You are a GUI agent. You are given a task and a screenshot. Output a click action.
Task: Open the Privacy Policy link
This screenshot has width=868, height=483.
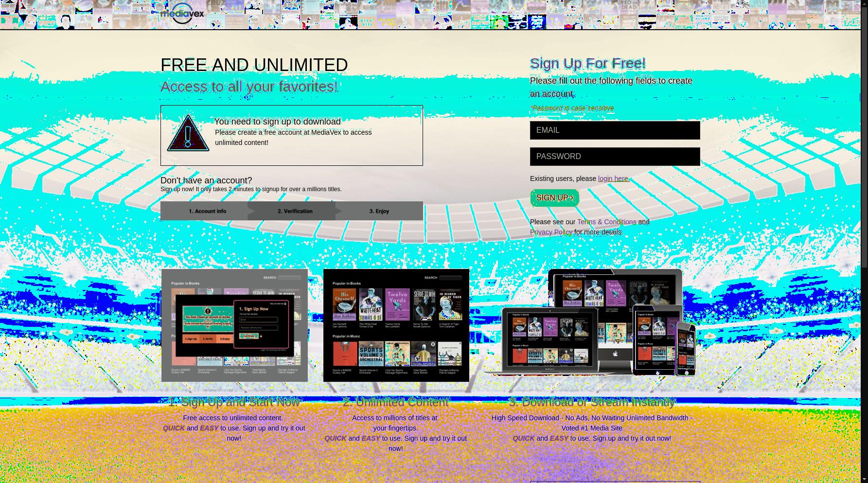(551, 232)
